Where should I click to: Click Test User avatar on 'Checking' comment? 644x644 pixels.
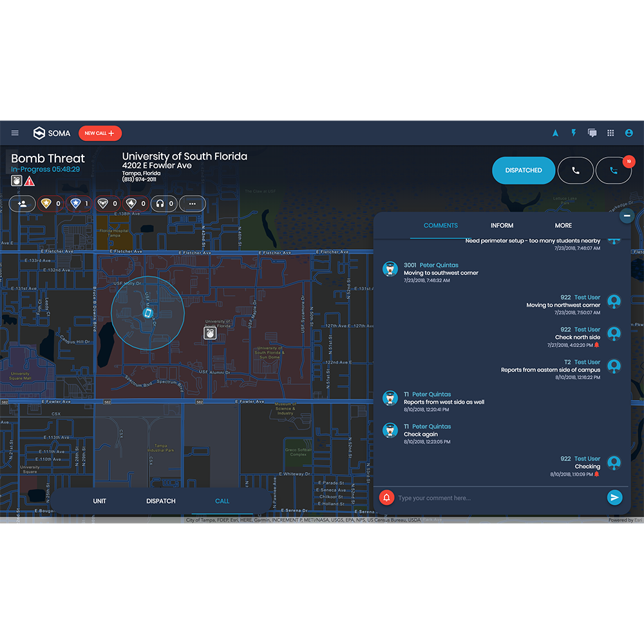(614, 463)
